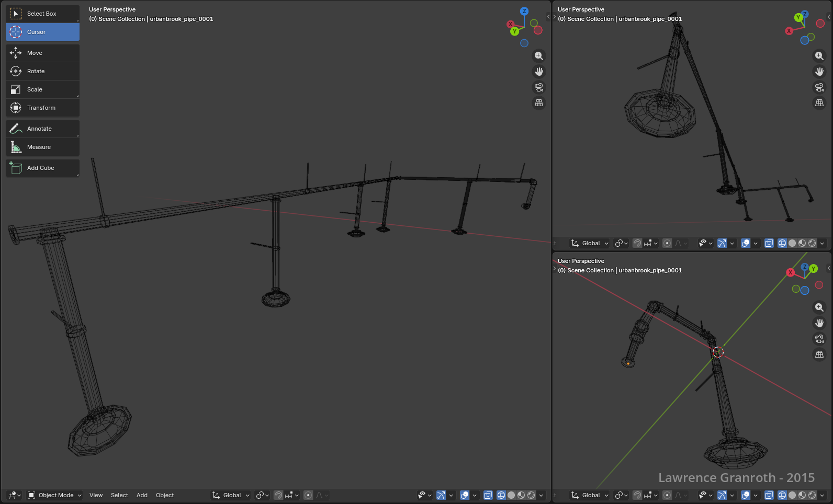Switch main viewport to orthographic/perspective grid icon
Viewport: 833px width, 504px height.
[x=539, y=103]
